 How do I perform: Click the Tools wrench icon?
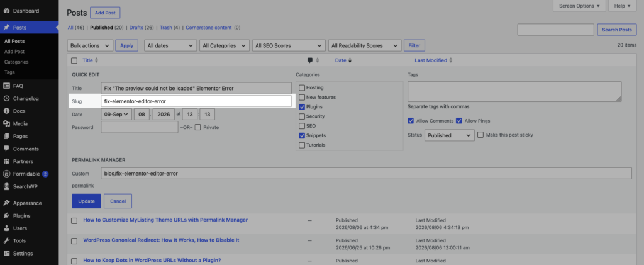click(x=6, y=240)
